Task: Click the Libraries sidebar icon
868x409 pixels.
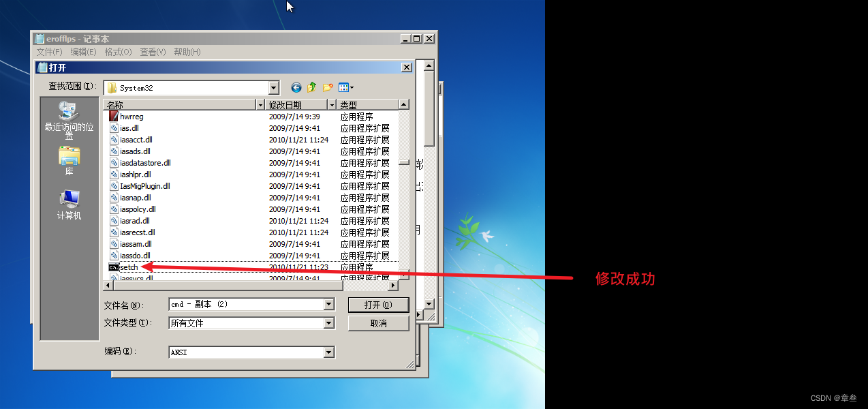Action: [x=69, y=156]
